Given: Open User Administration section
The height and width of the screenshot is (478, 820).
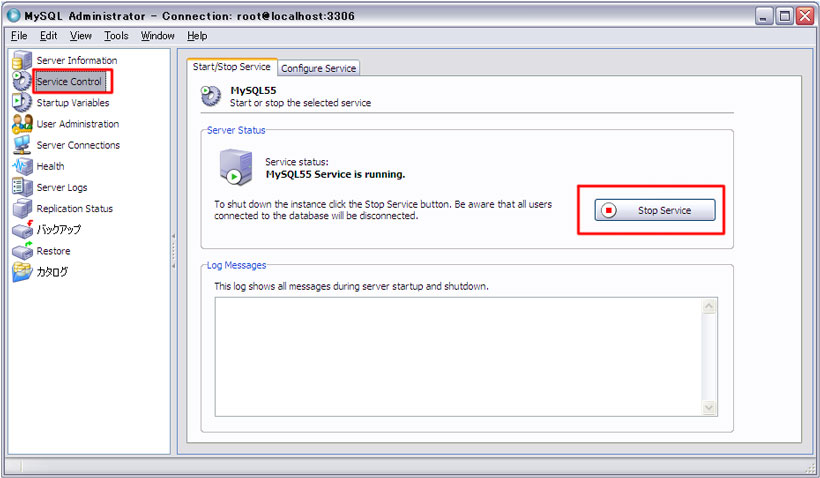Looking at the screenshot, I should [77, 124].
